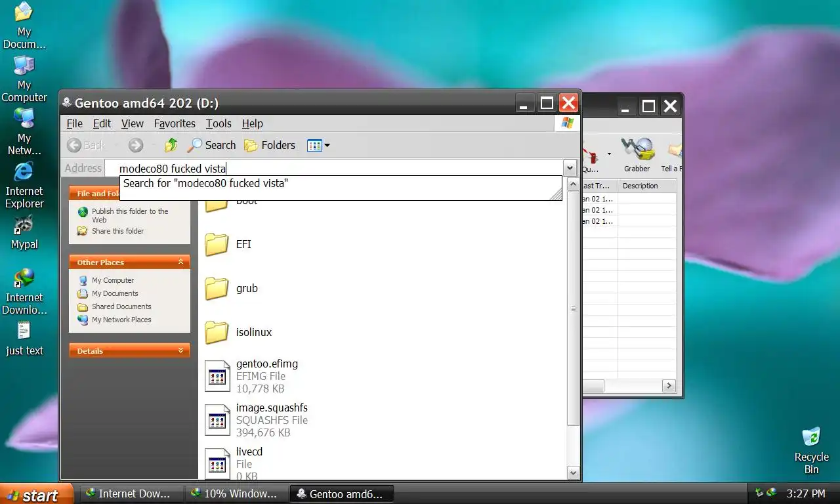Open the Search pane in Explorer

click(x=211, y=145)
